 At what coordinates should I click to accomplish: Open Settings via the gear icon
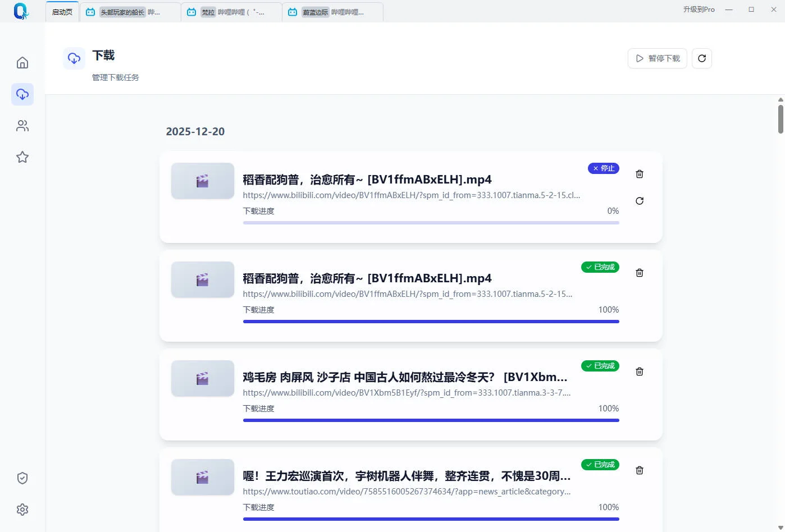22,509
